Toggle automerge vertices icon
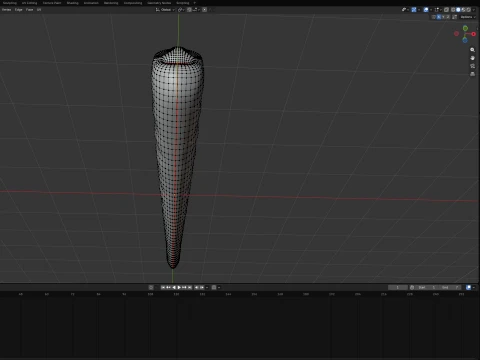 pyautogui.click(x=455, y=17)
